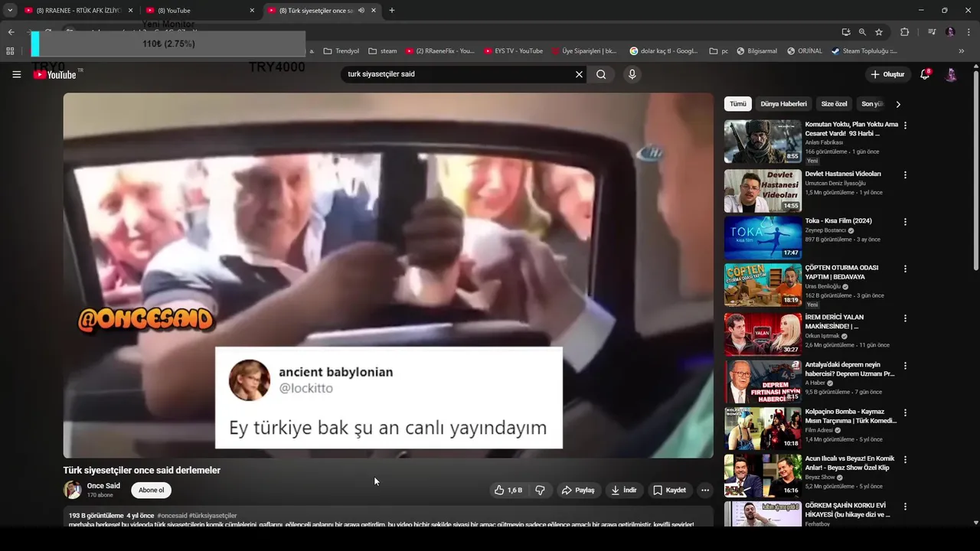This screenshot has width=980, height=551.
Task: Open options menu for Devlet Hastanesi video
Action: 905,174
